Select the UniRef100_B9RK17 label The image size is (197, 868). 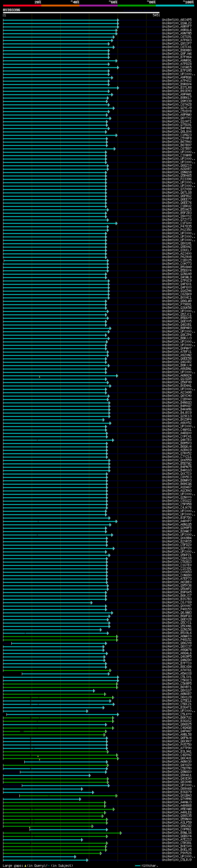177,98
